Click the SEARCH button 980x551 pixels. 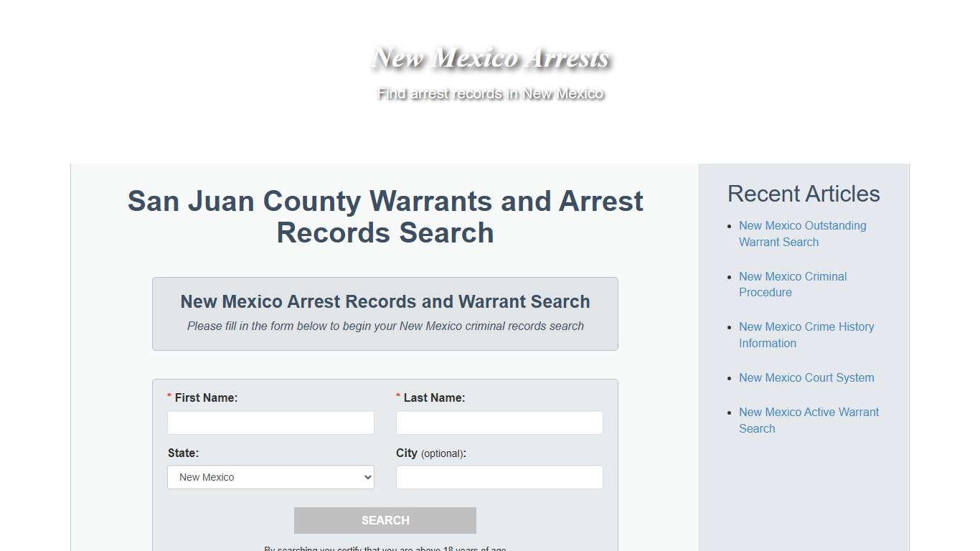pyautogui.click(x=385, y=520)
